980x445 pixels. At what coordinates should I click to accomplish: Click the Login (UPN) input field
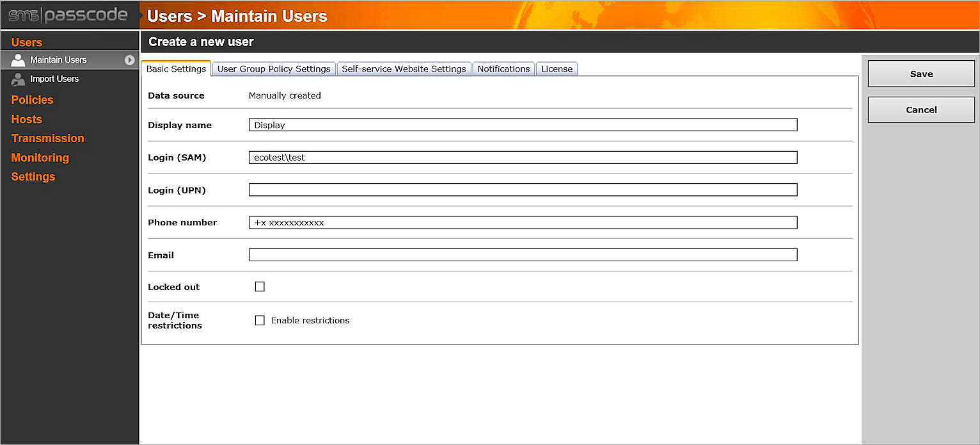click(x=523, y=190)
